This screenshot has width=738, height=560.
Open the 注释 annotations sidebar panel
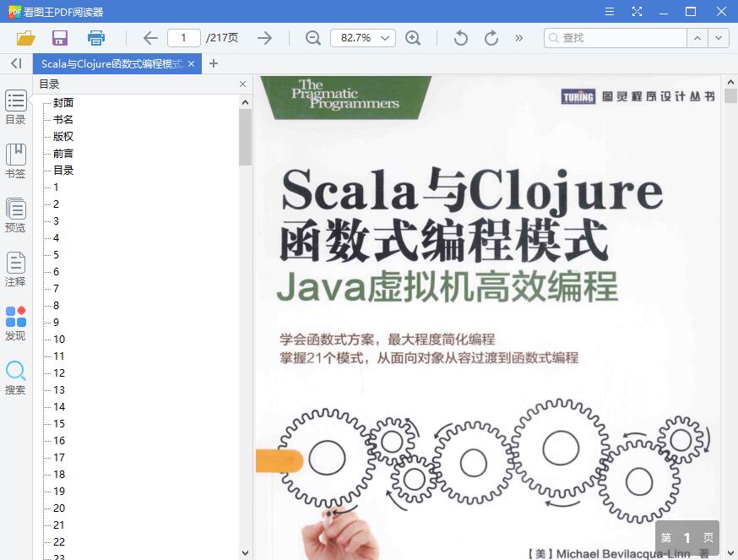tap(15, 269)
